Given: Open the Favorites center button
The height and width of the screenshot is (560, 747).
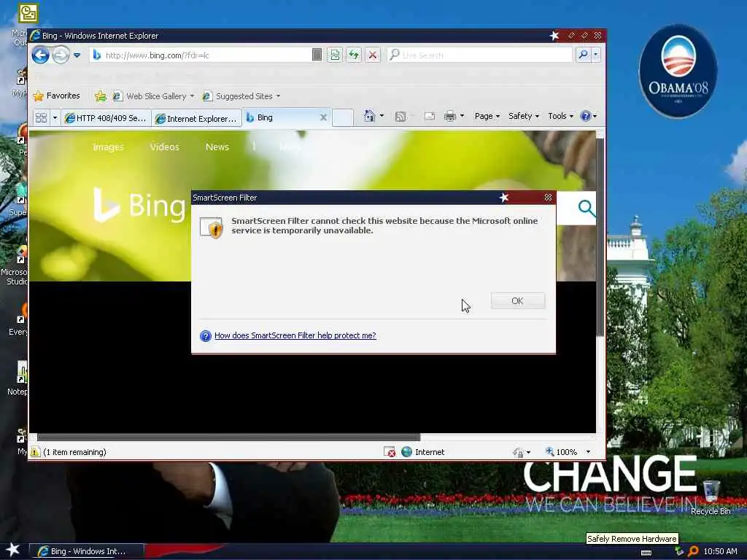Looking at the screenshot, I should [x=57, y=96].
